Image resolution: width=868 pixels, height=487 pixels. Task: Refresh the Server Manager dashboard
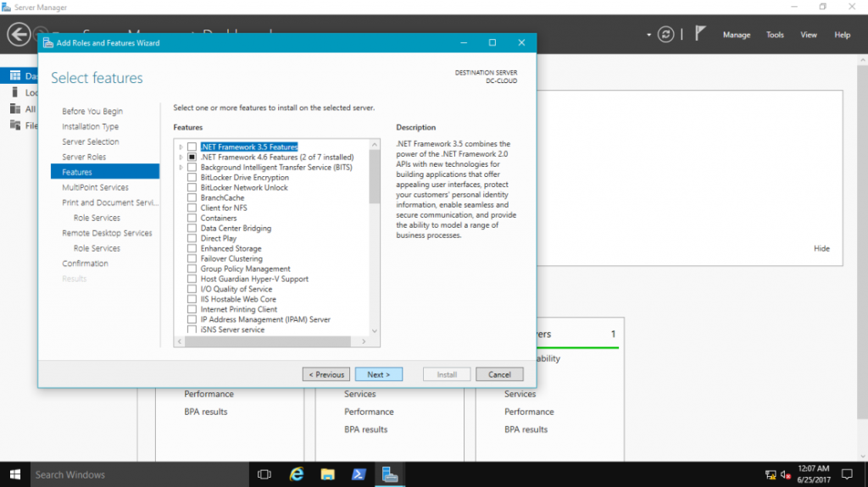pyautogui.click(x=665, y=35)
